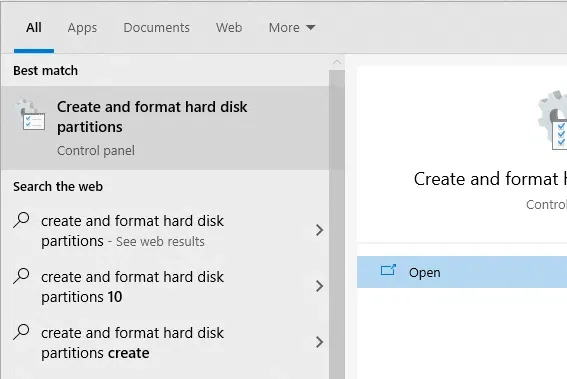Expand the More dropdown filter
The height and width of the screenshot is (379, 567).
click(292, 27)
